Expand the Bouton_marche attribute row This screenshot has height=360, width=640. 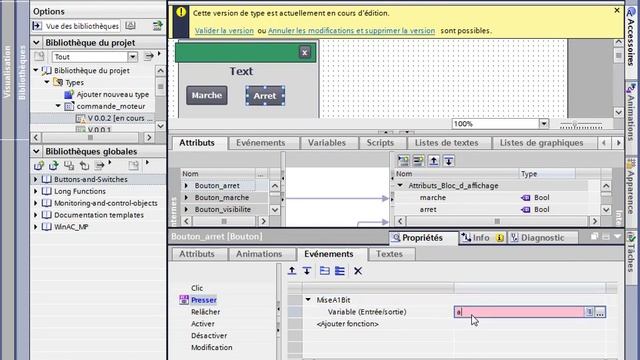tap(187, 198)
